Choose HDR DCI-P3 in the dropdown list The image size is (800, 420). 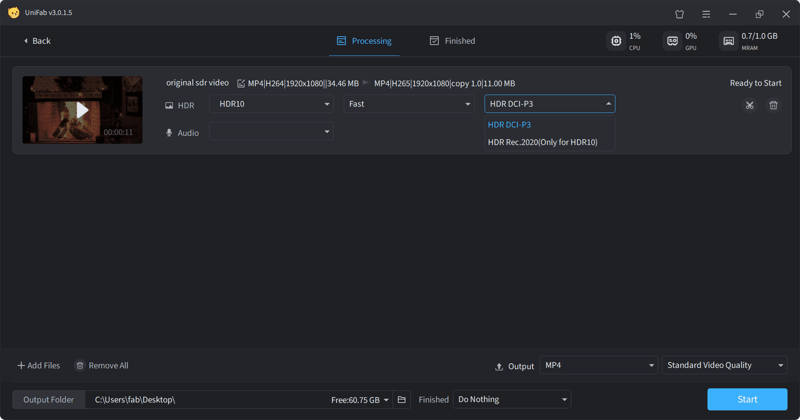[x=510, y=125]
